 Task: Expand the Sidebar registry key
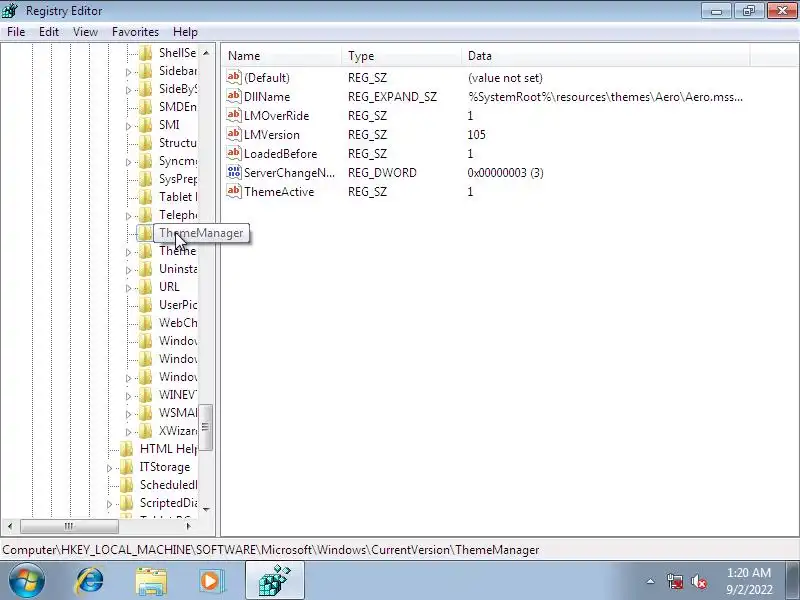[x=129, y=72]
